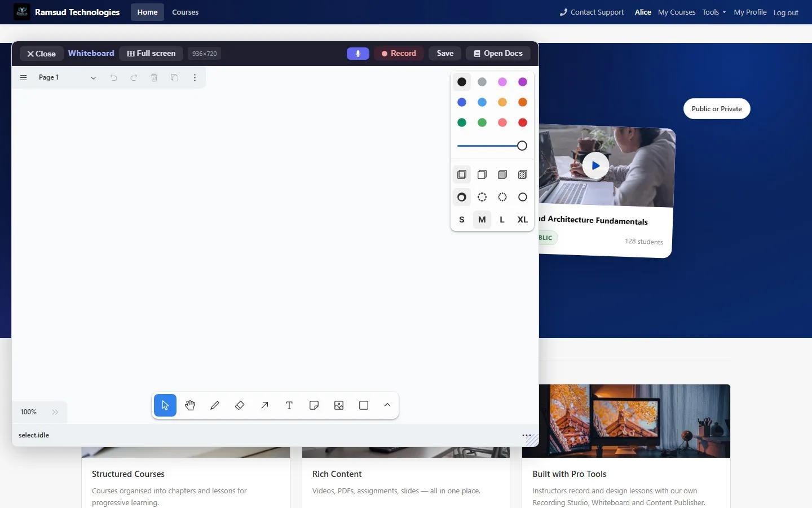Click the Public or Private pill
812x508 pixels.
coord(717,109)
